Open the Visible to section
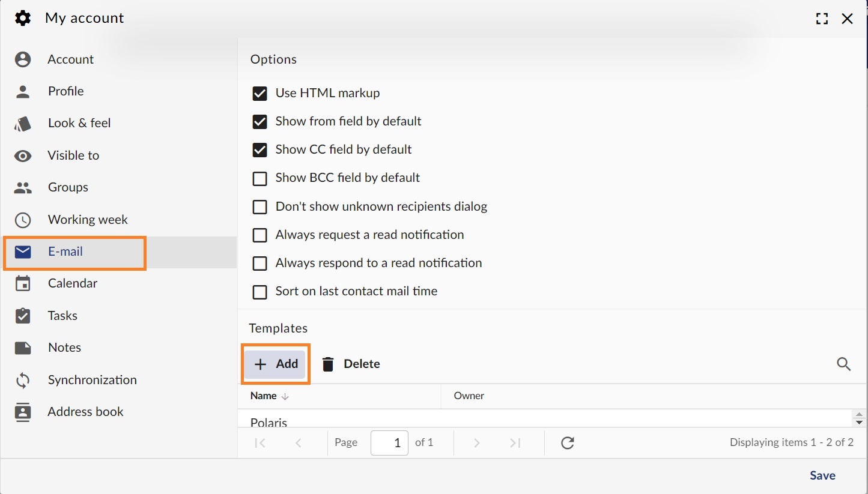This screenshot has width=868, height=494. click(x=73, y=155)
